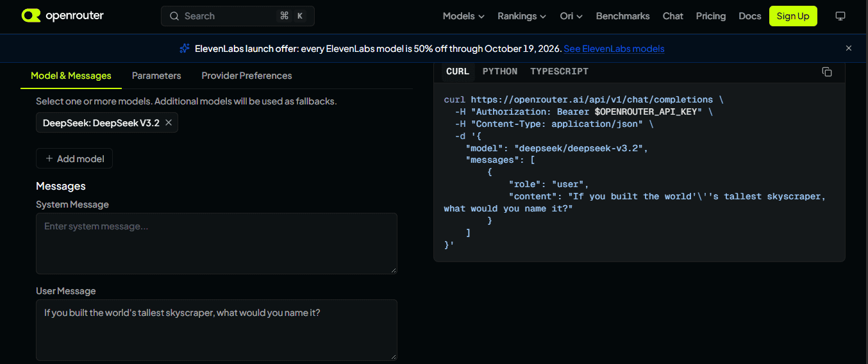Screen dimensions: 868x364
Task: Click the Search box in header
Action: 238,16
